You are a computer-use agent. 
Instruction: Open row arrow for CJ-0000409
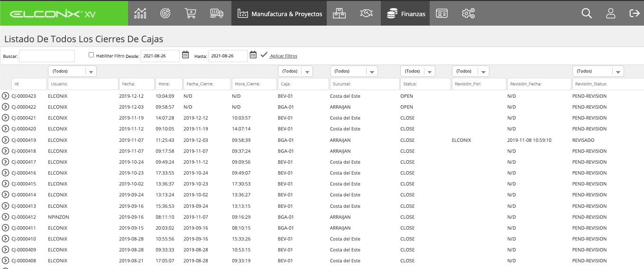6,250
